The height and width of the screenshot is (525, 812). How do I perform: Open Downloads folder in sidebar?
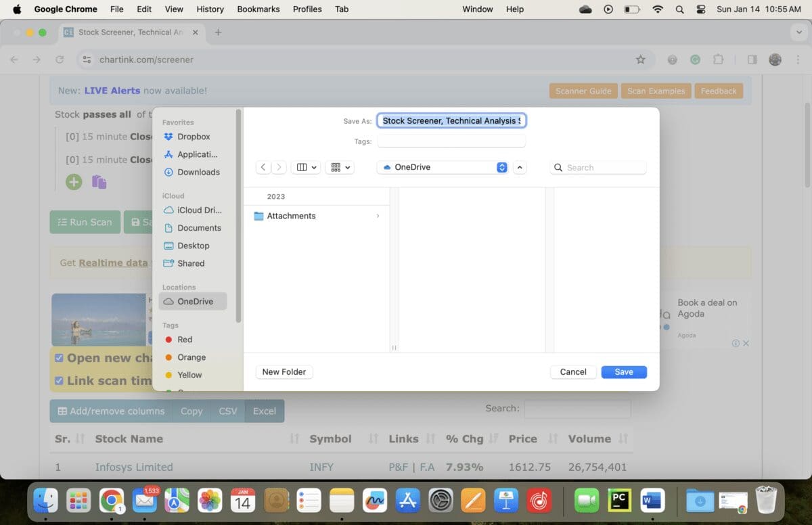click(x=198, y=172)
